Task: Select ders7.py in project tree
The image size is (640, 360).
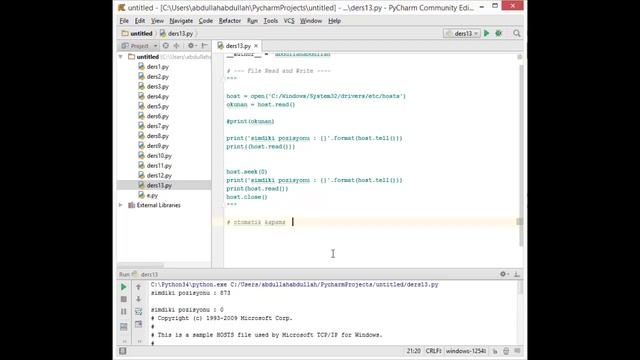Action: (158, 126)
